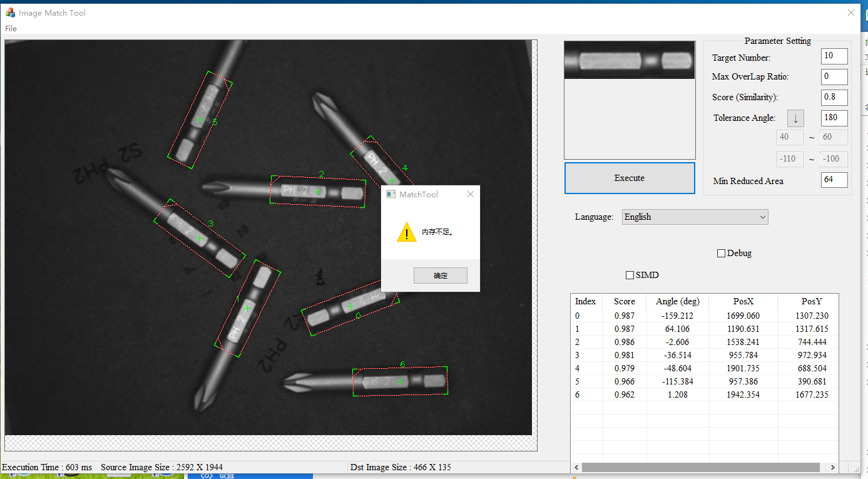Select result row with angle -36.514

point(705,356)
